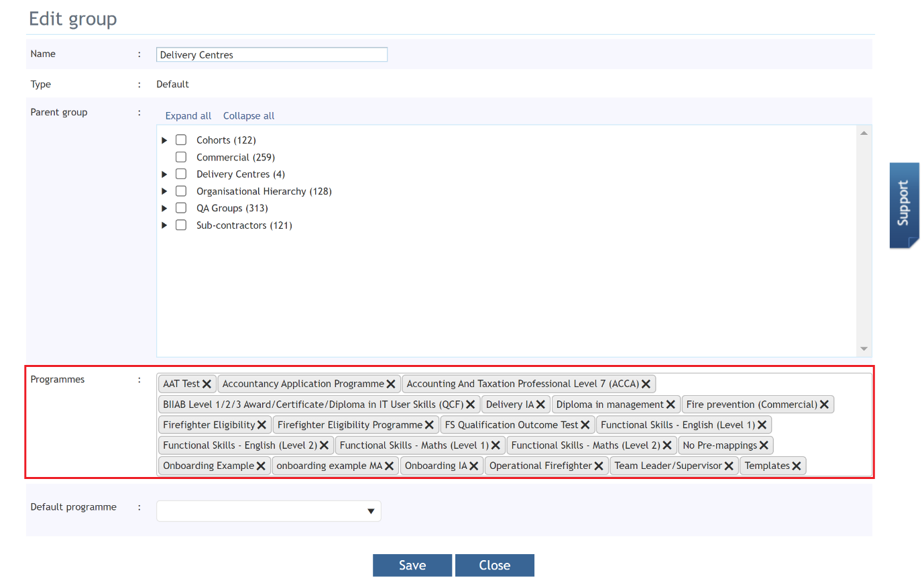Remove onboarding example MA tag
This screenshot has height=585, width=924.
pos(389,466)
